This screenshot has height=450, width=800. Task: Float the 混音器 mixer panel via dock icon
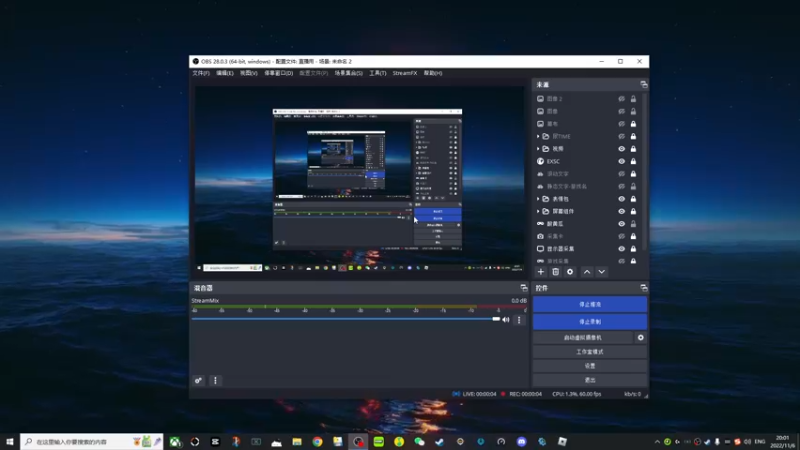523,288
